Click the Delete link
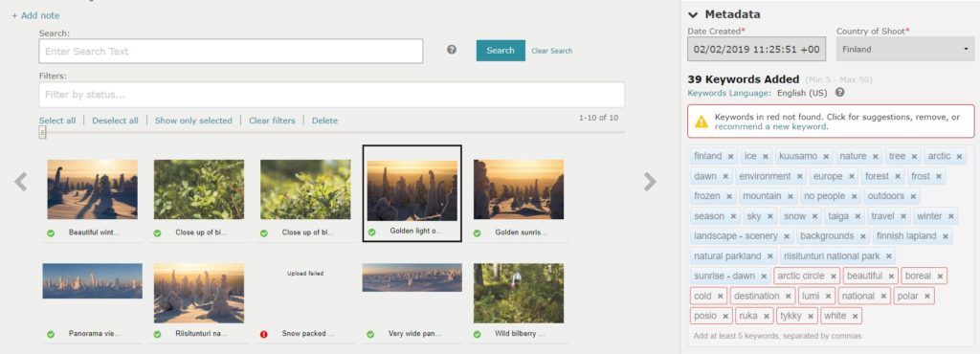The height and width of the screenshot is (354, 980). [x=324, y=121]
